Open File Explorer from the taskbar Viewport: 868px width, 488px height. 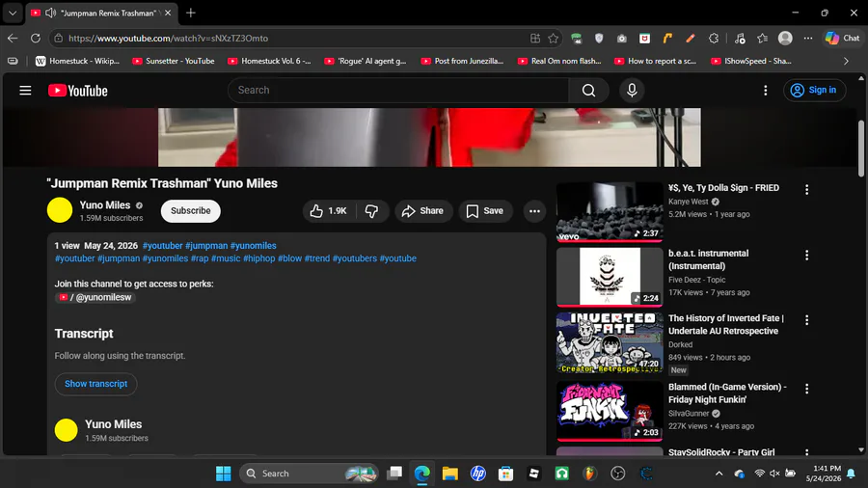click(450, 474)
